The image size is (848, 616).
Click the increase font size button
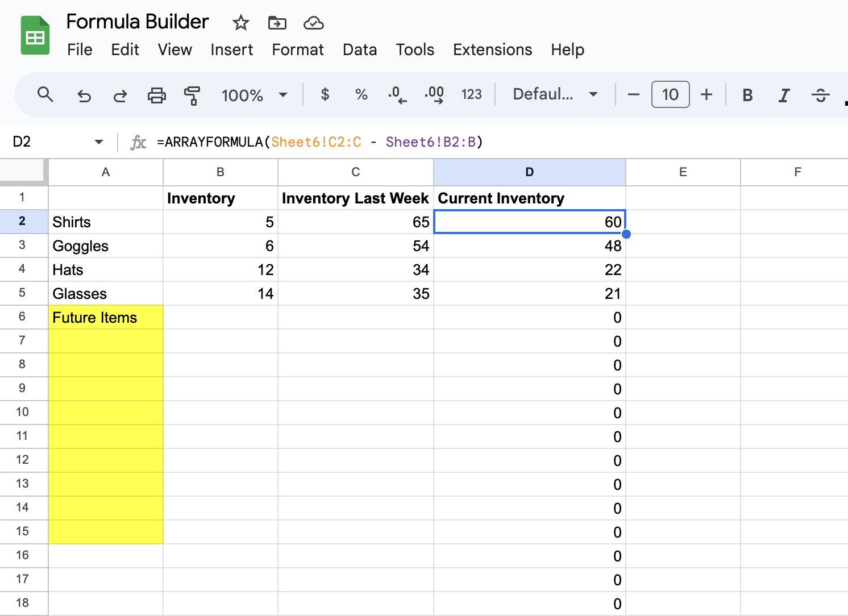click(x=706, y=95)
